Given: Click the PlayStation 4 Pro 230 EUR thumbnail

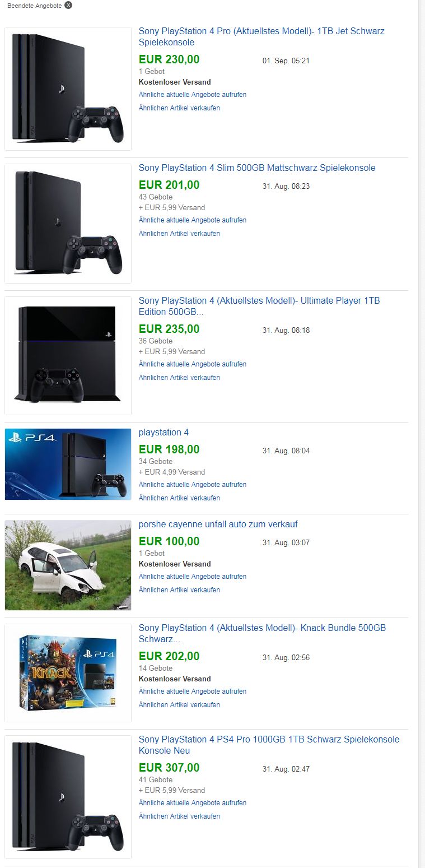Looking at the screenshot, I should (68, 89).
